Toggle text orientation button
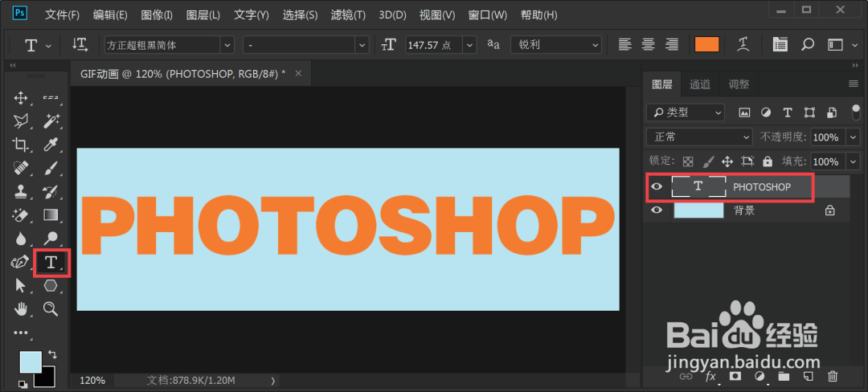This screenshot has width=868, height=392. [x=80, y=45]
